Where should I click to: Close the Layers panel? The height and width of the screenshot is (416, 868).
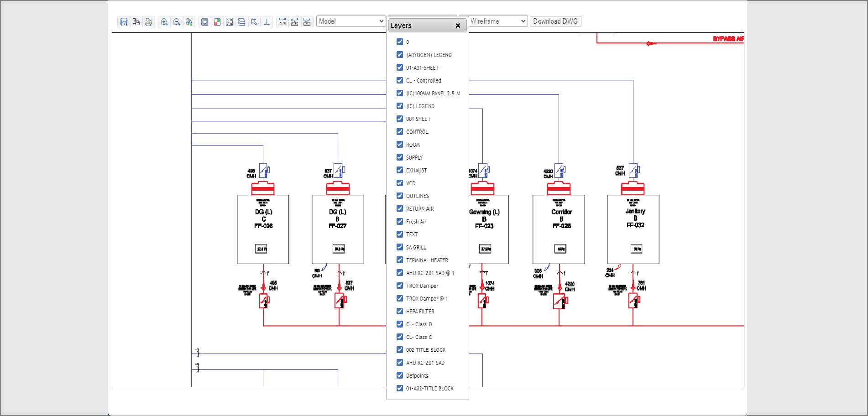pyautogui.click(x=458, y=26)
